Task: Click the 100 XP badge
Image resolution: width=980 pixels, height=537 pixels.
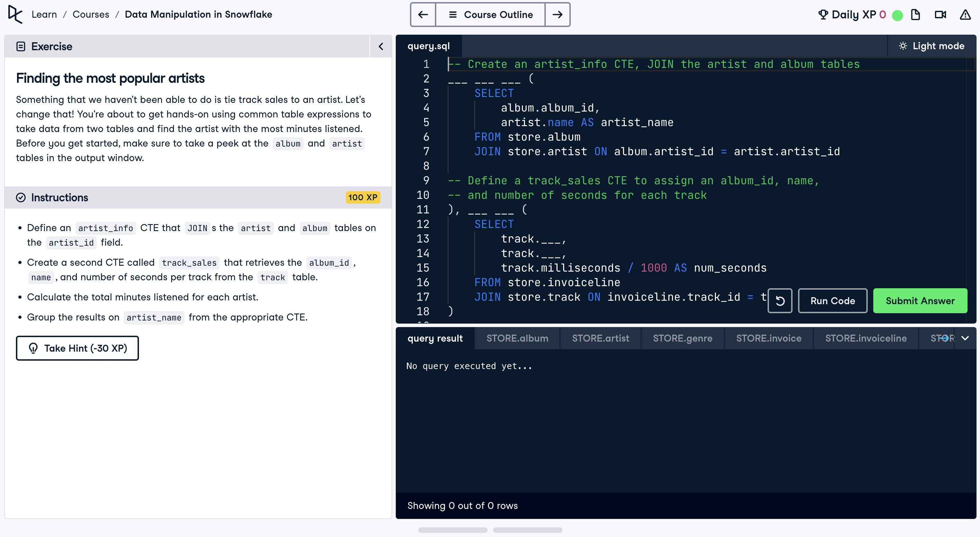Action: [362, 197]
